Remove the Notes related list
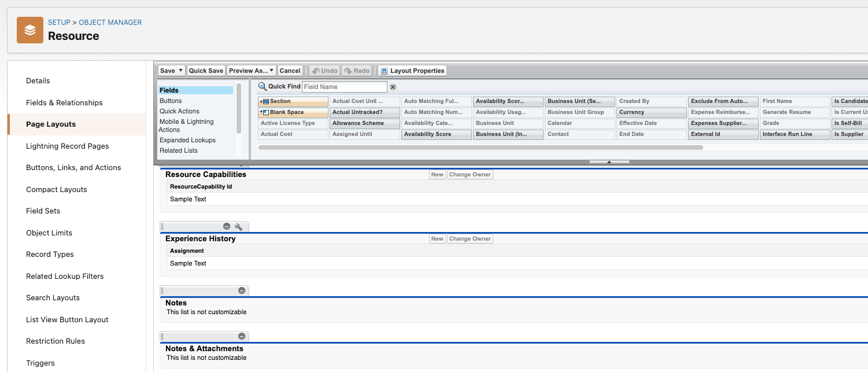 [x=242, y=290]
